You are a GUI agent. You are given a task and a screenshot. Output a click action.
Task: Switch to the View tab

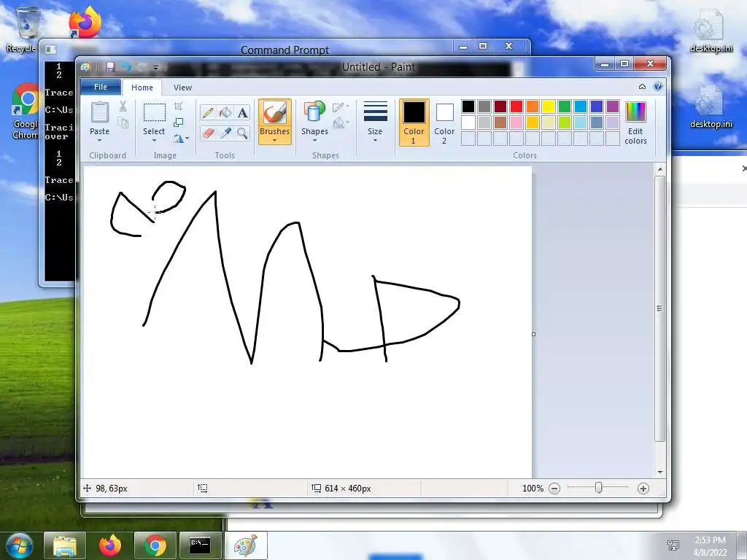coord(182,87)
